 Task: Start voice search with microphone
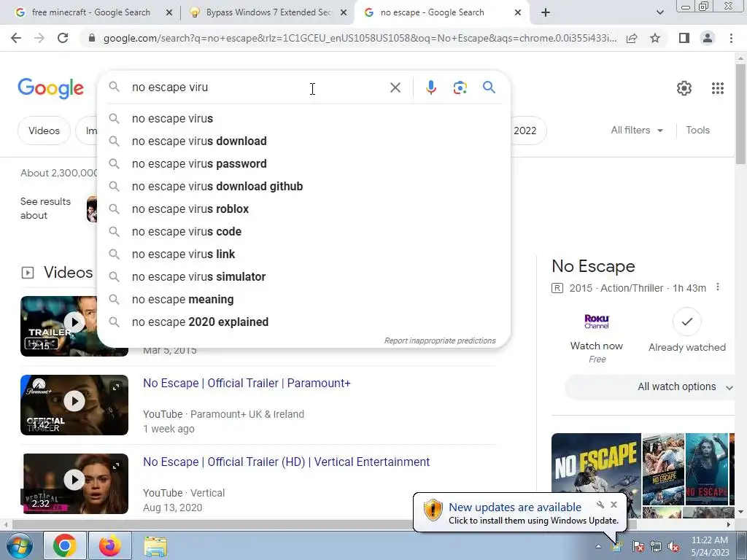point(430,87)
